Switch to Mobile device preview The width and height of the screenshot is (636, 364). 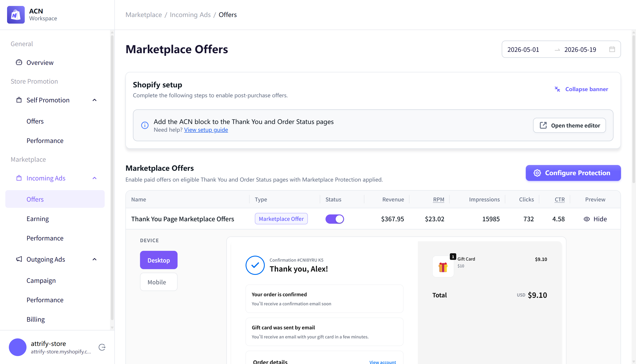[x=159, y=282]
